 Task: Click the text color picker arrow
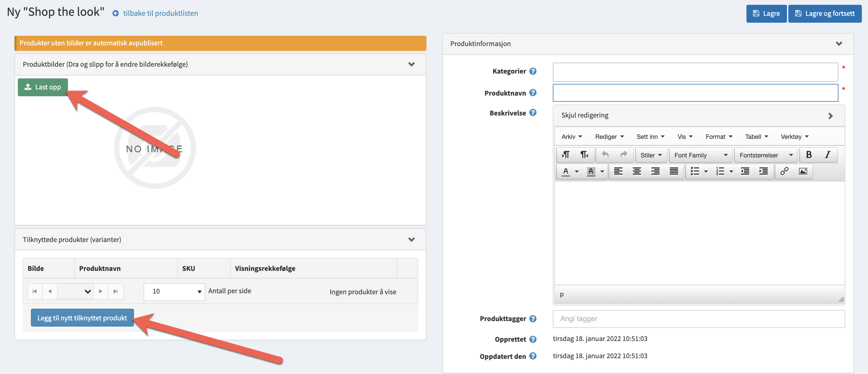[577, 171]
